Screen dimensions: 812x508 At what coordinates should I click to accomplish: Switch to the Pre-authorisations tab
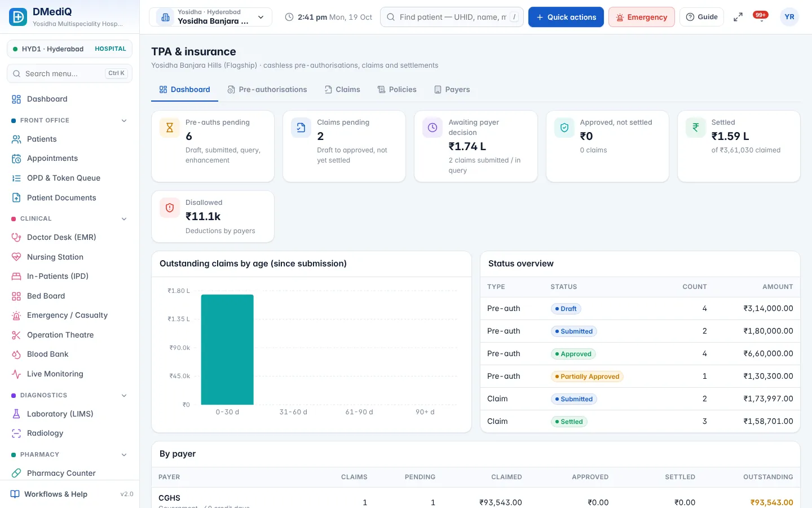pos(267,90)
